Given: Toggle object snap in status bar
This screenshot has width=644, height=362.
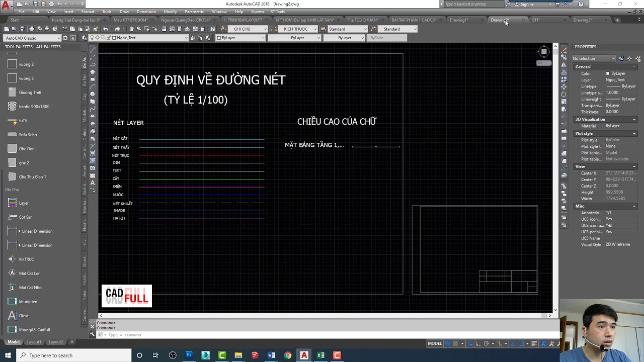Looking at the screenshot, I should [521, 343].
